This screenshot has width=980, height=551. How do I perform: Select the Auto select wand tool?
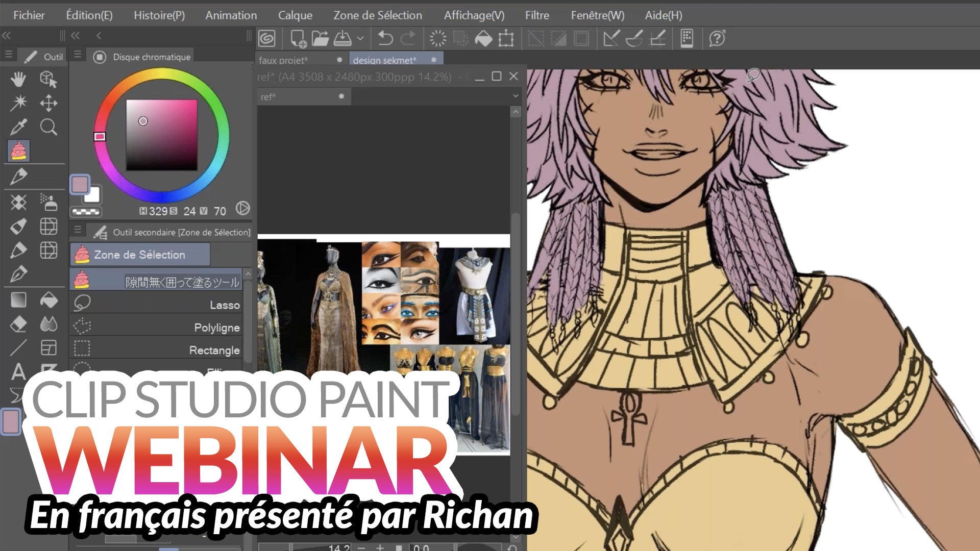(x=18, y=103)
